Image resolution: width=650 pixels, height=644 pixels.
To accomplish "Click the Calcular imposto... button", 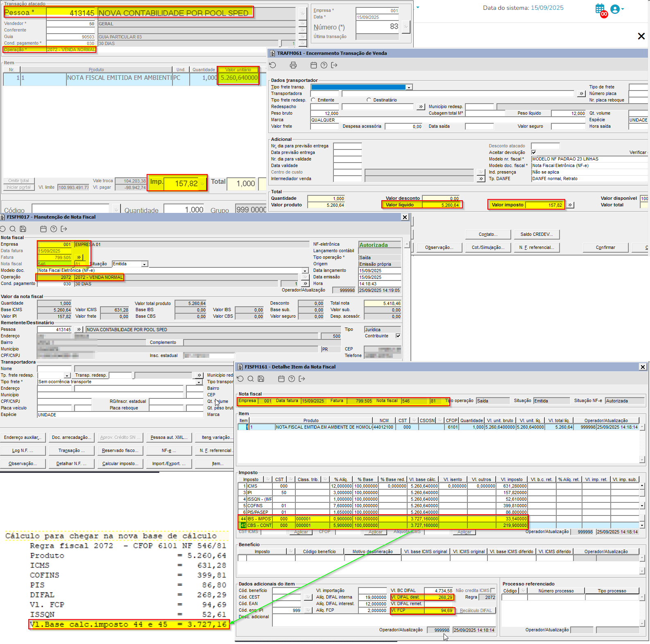I will click(x=120, y=463).
